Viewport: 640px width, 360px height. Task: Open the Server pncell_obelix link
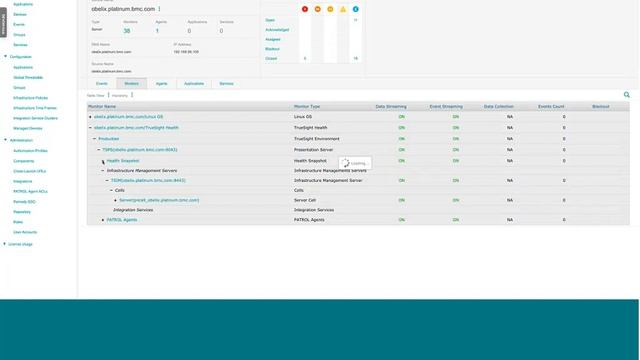159,200
